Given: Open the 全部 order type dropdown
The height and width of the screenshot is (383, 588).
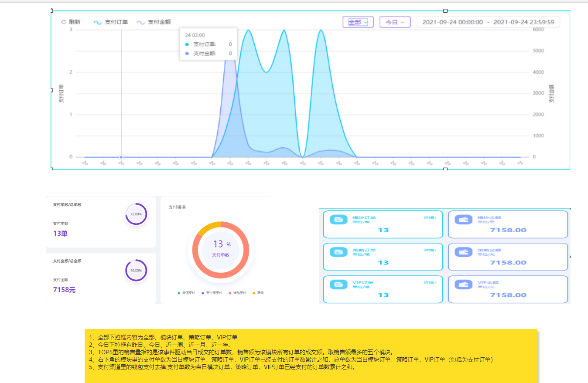Looking at the screenshot, I should tap(358, 22).
